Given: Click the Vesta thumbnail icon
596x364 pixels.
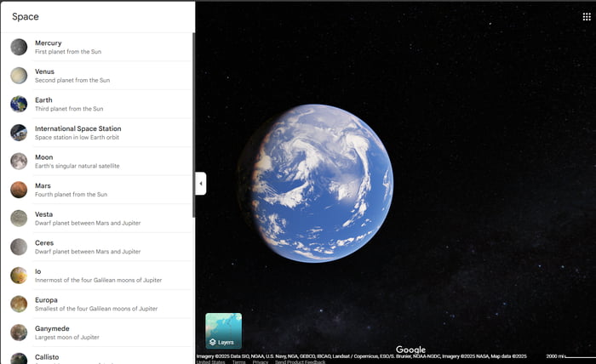Looking at the screenshot, I should point(19,219).
